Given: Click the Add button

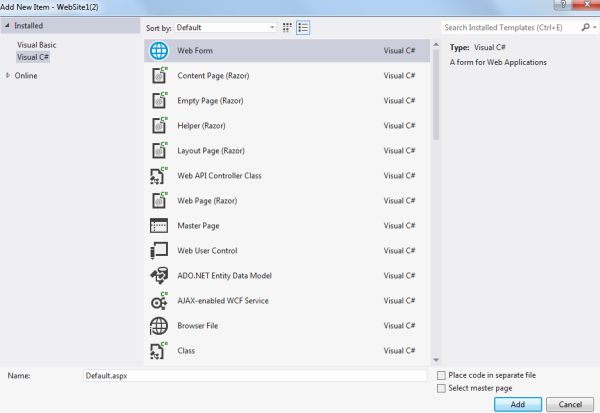Looking at the screenshot, I should click(x=518, y=404).
